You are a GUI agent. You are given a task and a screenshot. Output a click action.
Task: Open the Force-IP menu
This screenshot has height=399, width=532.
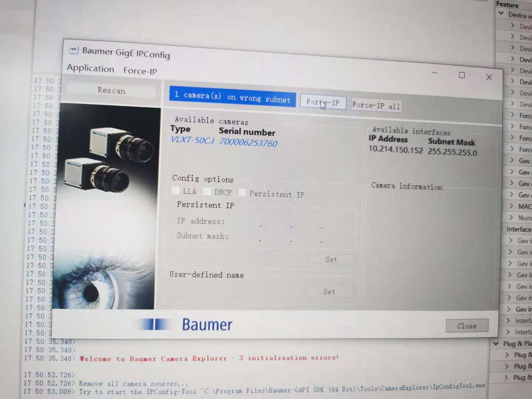tap(140, 71)
